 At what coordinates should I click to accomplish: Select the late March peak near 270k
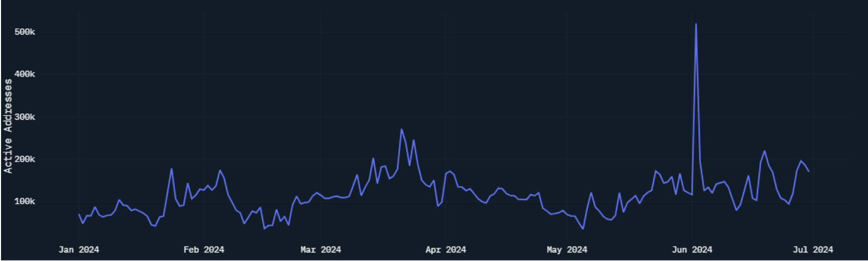pyautogui.click(x=401, y=129)
